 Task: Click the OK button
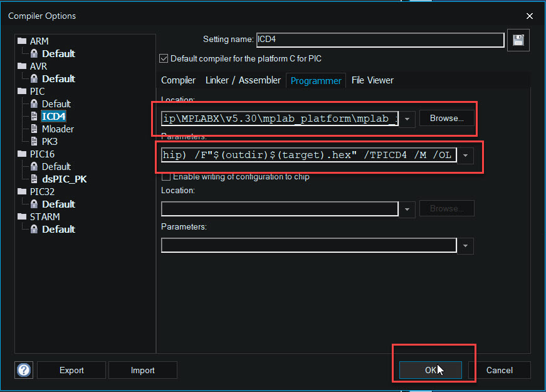431,370
